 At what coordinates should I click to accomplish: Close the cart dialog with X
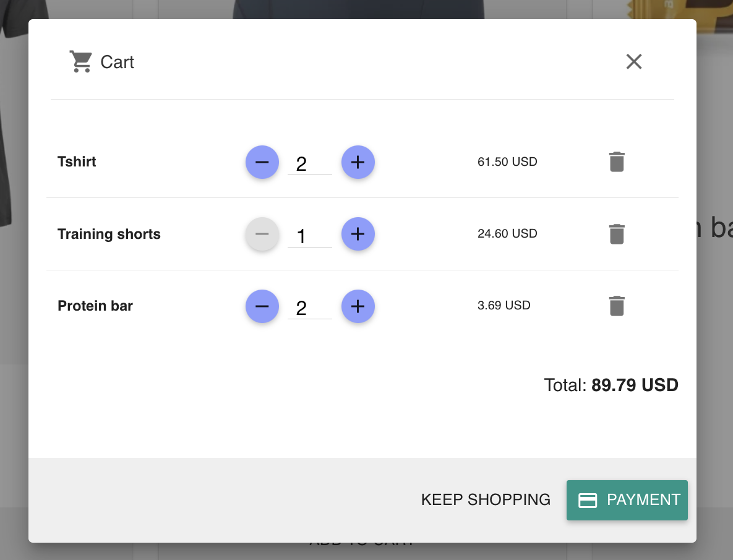click(x=634, y=61)
